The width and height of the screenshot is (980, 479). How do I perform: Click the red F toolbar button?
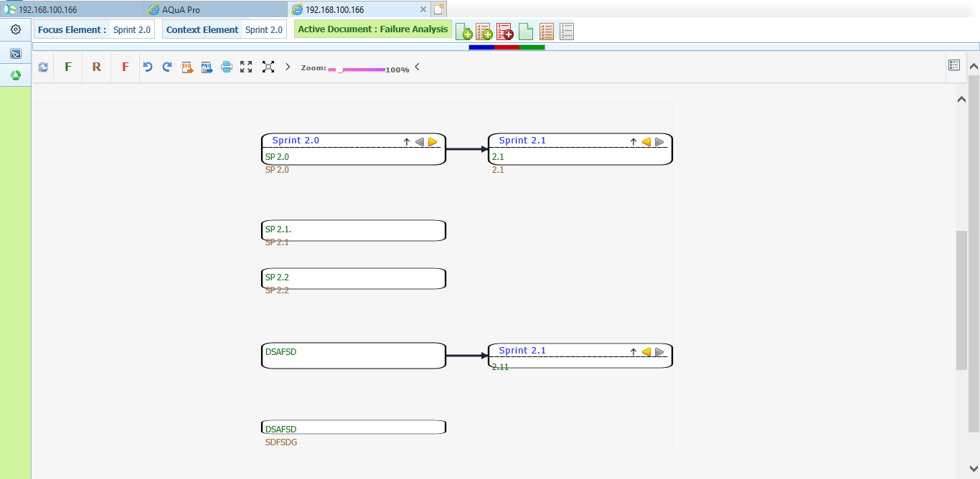(126, 67)
